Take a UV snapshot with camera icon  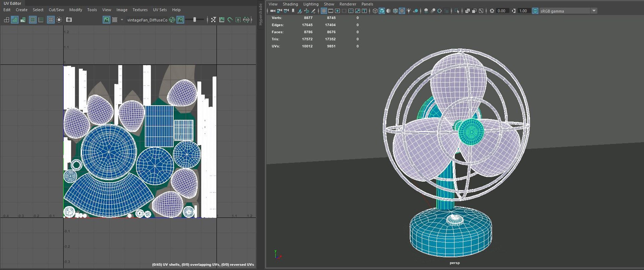point(69,20)
